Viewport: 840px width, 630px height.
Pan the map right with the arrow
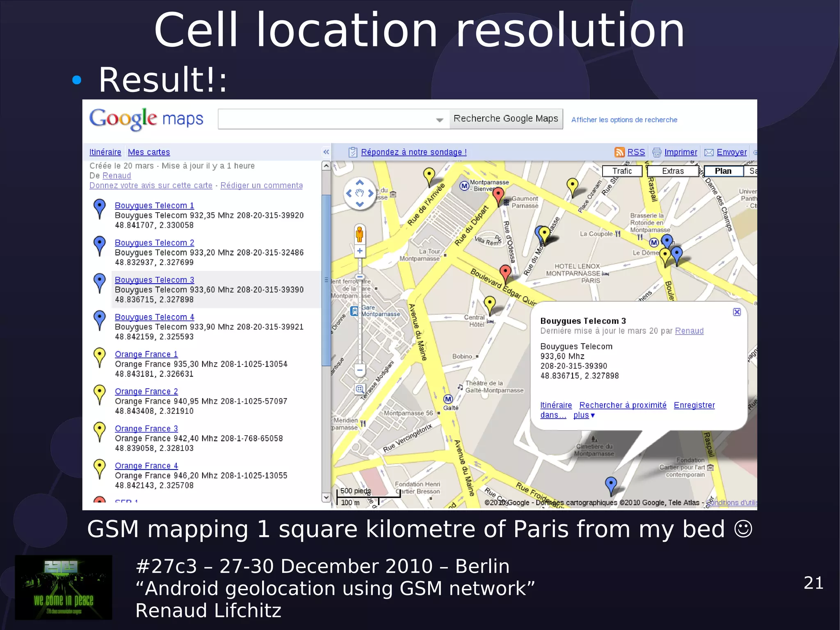[371, 193]
